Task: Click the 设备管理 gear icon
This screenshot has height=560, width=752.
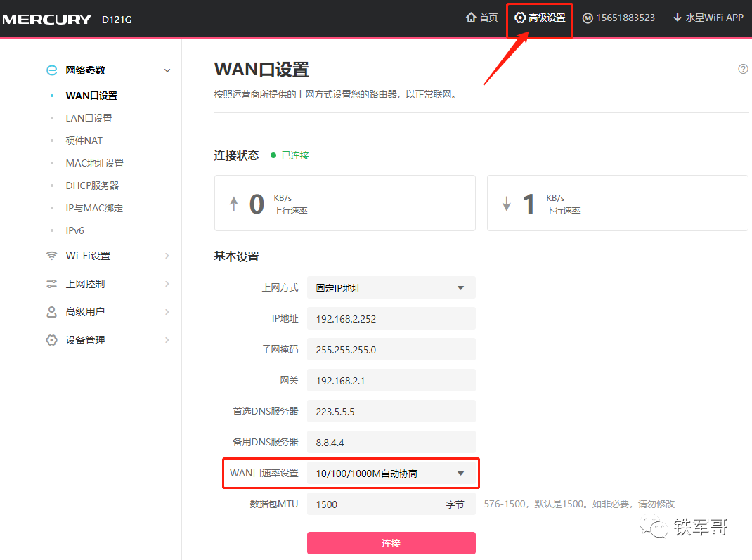Action: 51,340
